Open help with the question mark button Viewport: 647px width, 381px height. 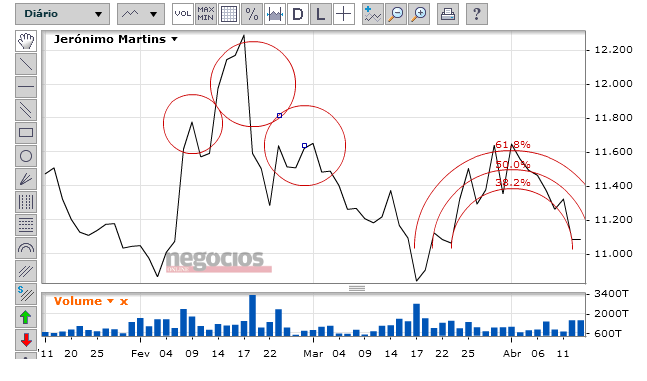click(477, 14)
